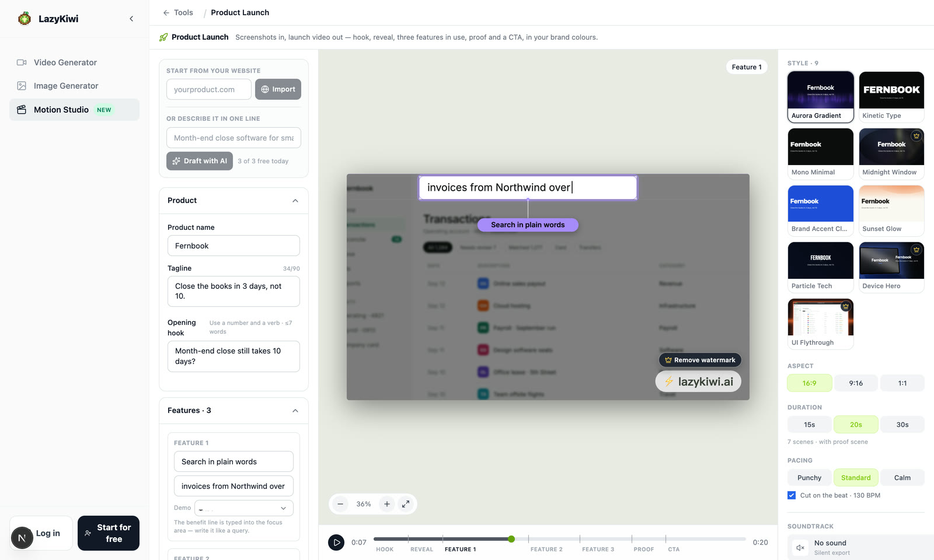934x560 pixels.
Task: Click Remove watermark button
Action: (700, 360)
